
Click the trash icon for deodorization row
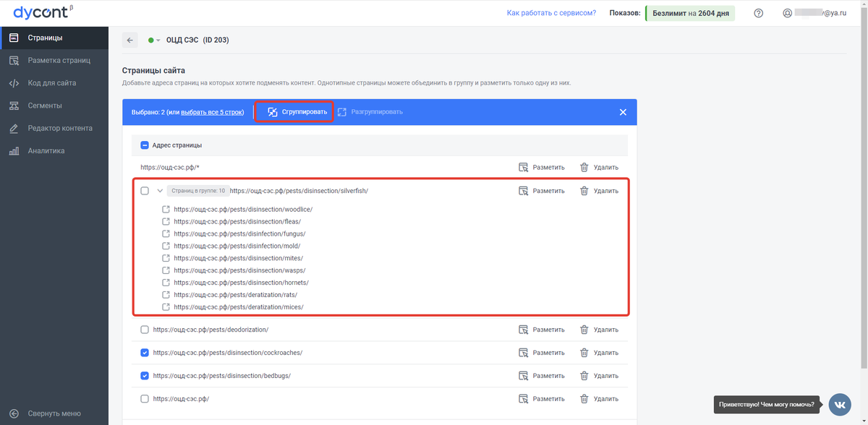584,330
